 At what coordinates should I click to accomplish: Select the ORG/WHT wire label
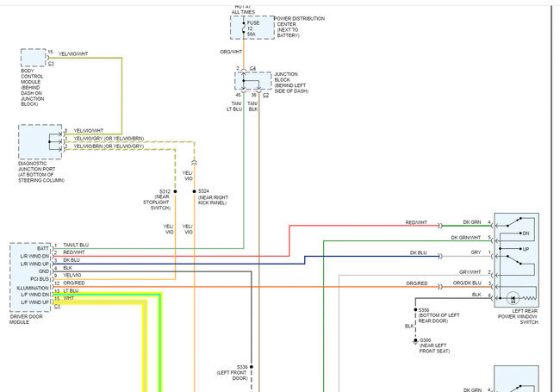click(231, 52)
